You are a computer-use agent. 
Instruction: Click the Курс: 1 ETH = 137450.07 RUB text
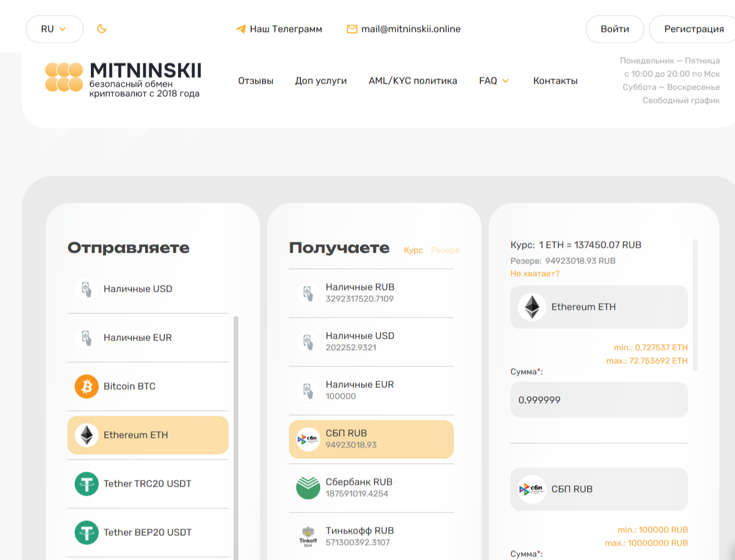(x=576, y=245)
